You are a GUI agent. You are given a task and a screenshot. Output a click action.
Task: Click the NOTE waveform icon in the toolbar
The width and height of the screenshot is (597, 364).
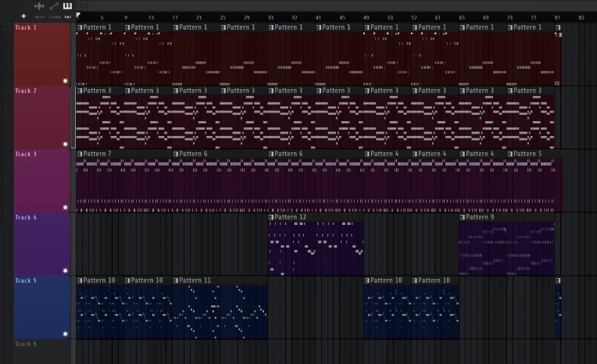[x=39, y=6]
